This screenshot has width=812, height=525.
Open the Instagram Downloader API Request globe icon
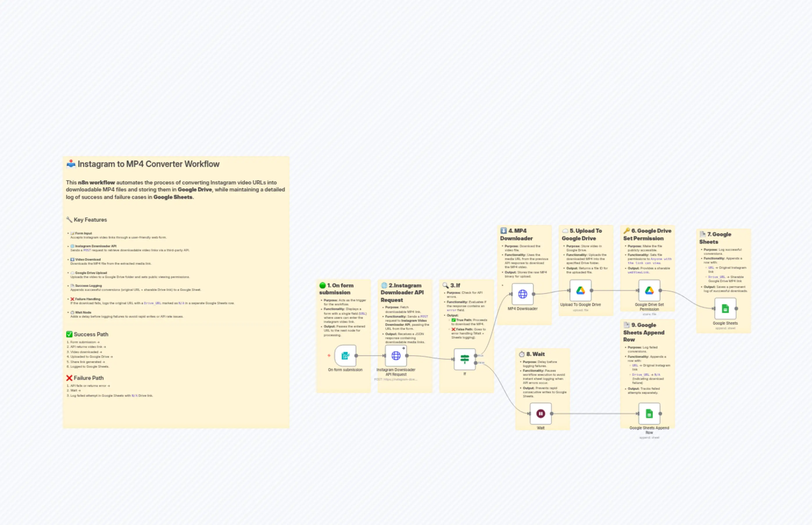click(x=396, y=356)
